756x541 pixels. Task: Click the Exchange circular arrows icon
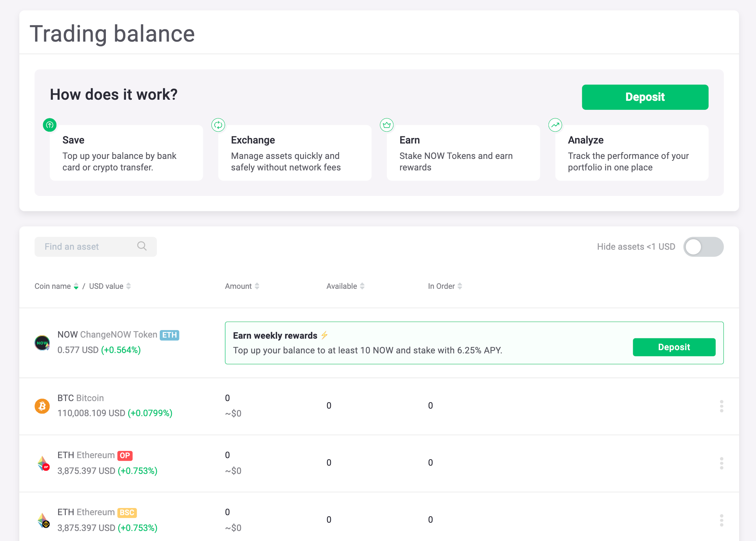pyautogui.click(x=218, y=125)
